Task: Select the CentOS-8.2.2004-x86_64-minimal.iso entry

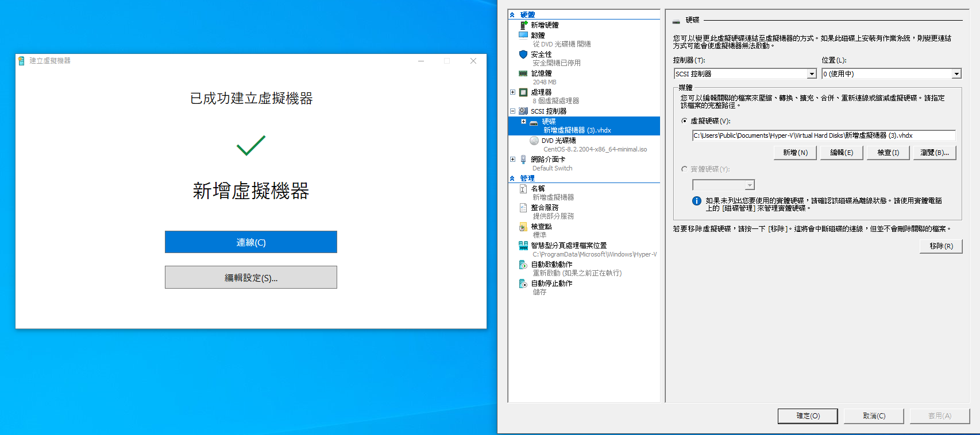Action: (x=595, y=149)
